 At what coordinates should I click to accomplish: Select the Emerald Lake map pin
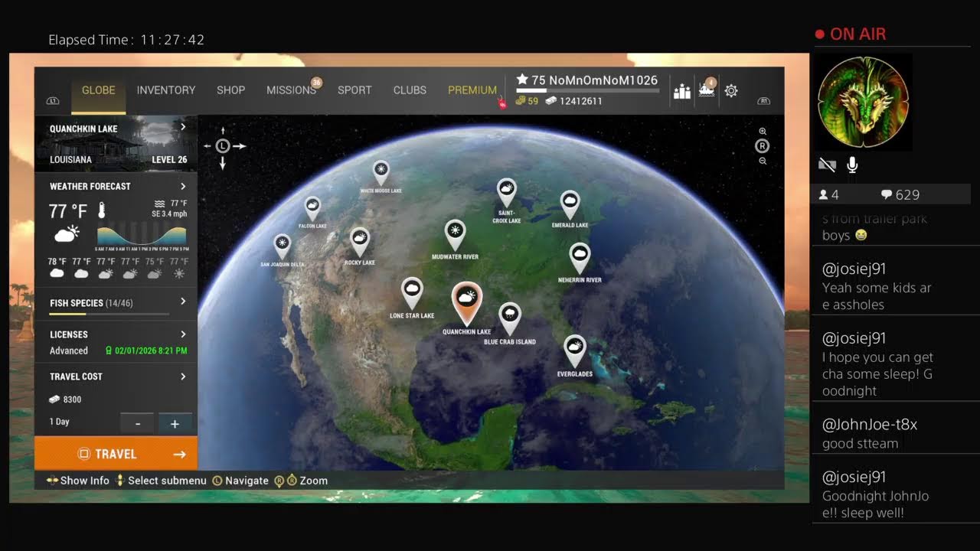coord(570,205)
